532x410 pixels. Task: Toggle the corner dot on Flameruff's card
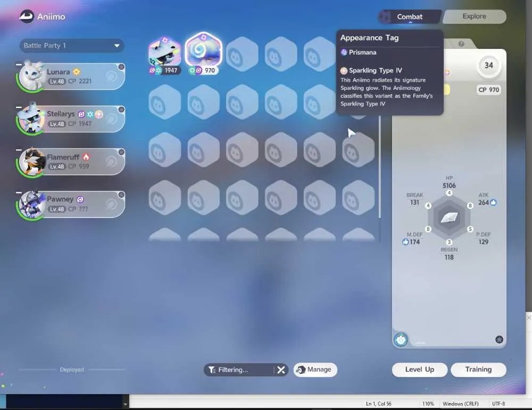121,152
